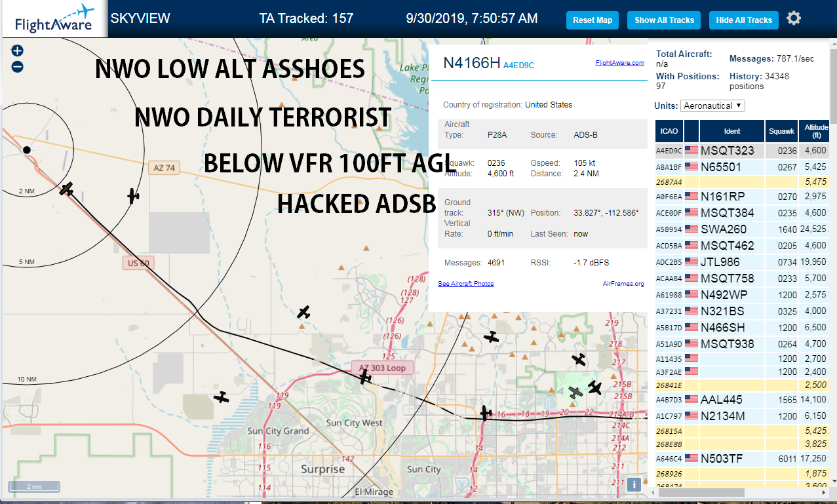Select the N492WP aircraft row
This screenshot has width=837, height=504.
(x=743, y=295)
